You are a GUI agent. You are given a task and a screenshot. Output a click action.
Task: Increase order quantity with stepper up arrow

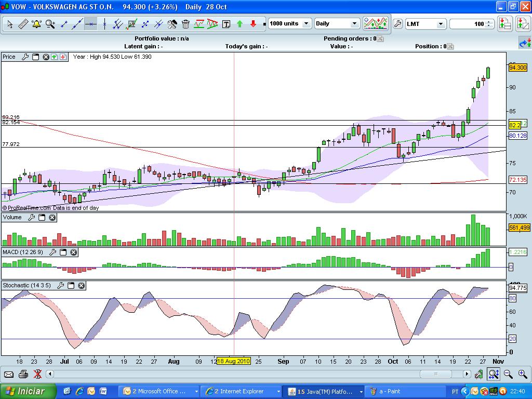[x=489, y=22]
